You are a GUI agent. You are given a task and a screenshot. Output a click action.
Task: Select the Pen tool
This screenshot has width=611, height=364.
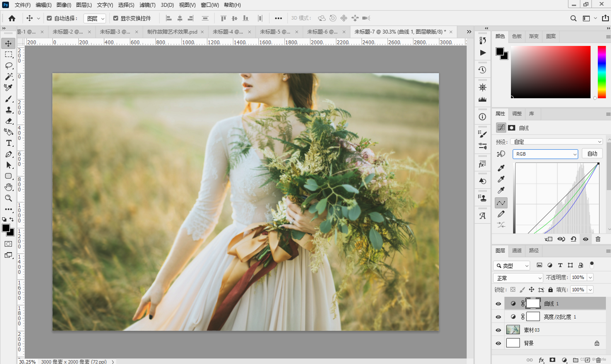click(x=9, y=154)
